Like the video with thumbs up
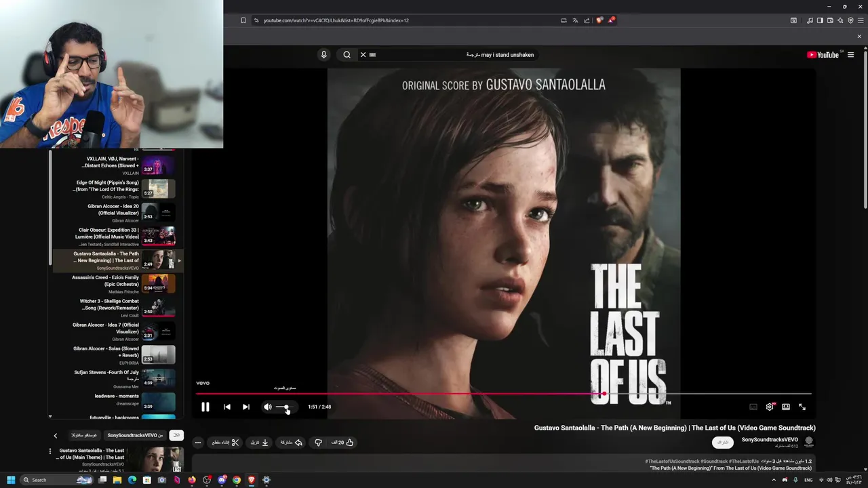Screen dimensions: 868x488 343,443
